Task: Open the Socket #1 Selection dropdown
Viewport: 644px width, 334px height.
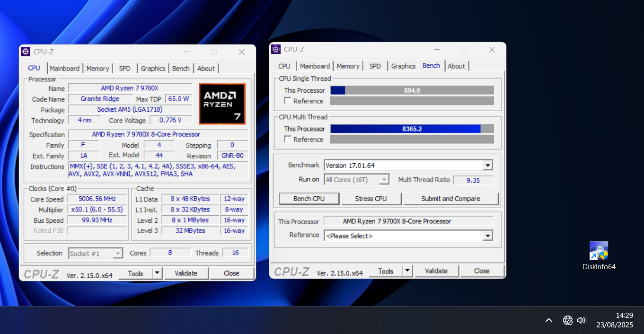Action: pos(118,254)
